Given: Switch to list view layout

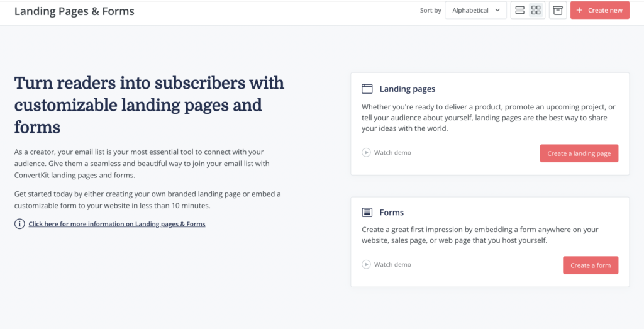Looking at the screenshot, I should click(x=519, y=10).
